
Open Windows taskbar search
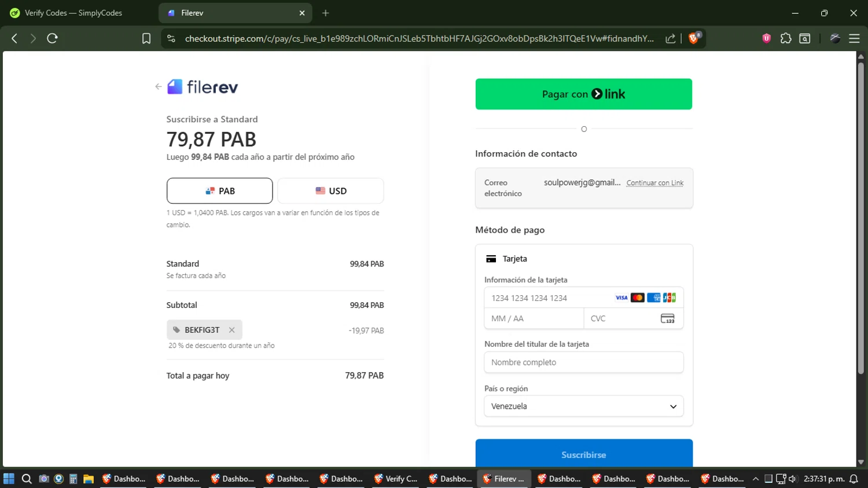pos(27,479)
